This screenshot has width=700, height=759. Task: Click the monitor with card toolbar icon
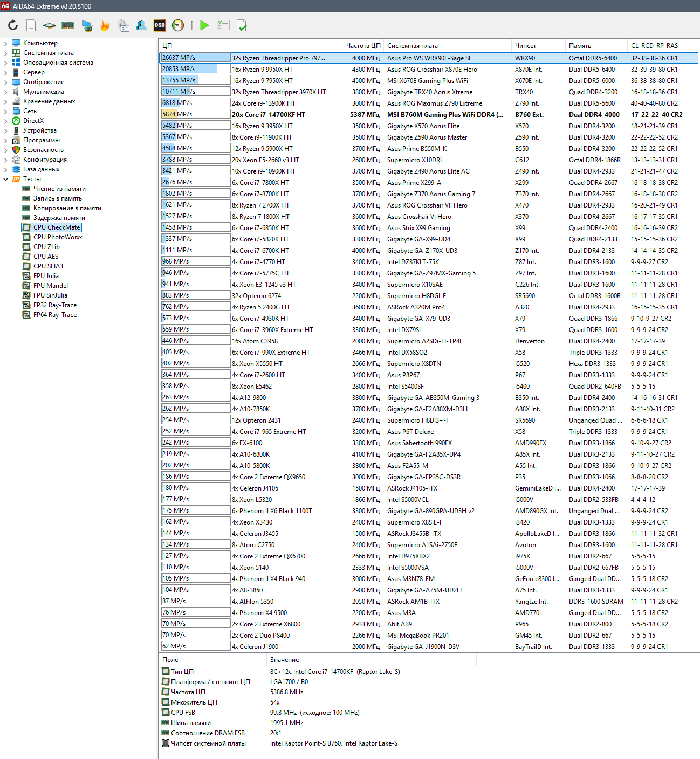[x=86, y=25]
